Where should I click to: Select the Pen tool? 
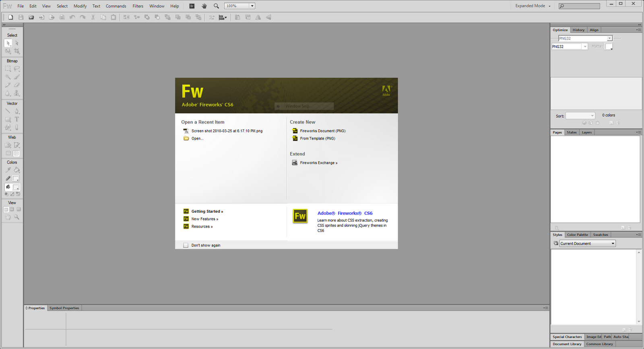point(17,111)
